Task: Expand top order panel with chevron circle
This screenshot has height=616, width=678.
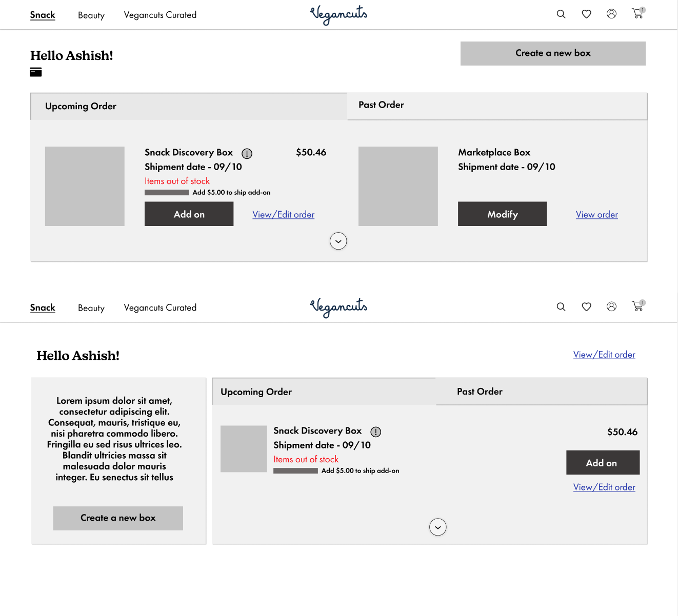Action: point(338,241)
